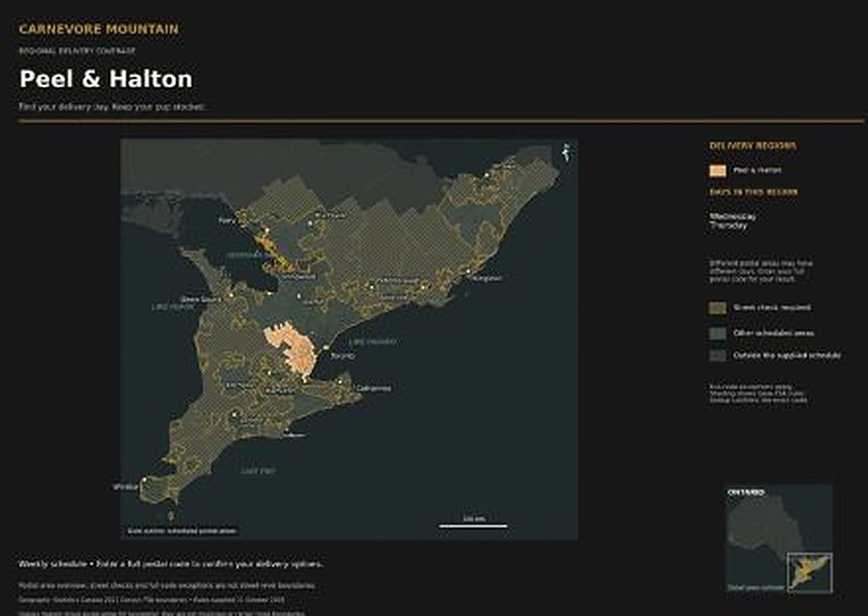Viewport: 868px width, 616px height.
Task: Click the Lake Ontario label on the map
Action: click(373, 342)
